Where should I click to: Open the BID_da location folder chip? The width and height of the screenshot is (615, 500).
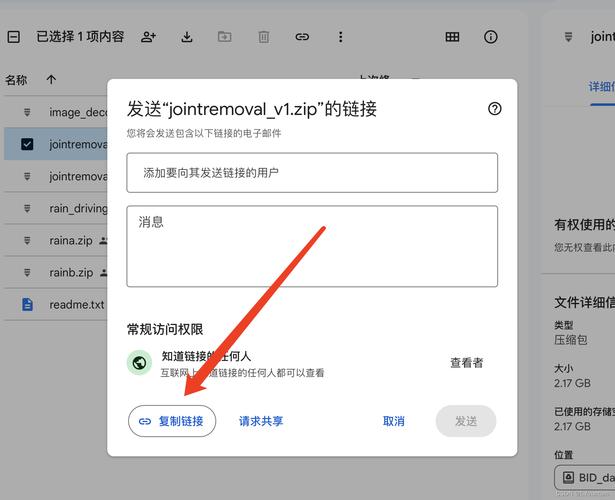[585, 478]
